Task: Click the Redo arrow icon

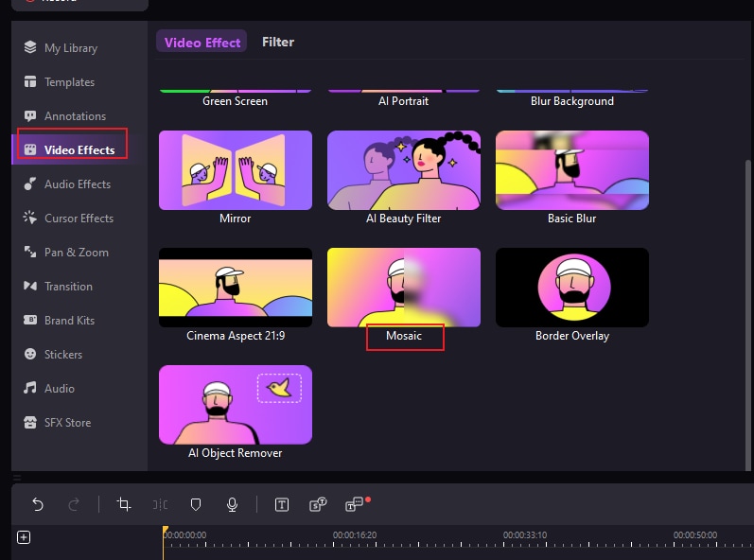Action: pyautogui.click(x=74, y=504)
